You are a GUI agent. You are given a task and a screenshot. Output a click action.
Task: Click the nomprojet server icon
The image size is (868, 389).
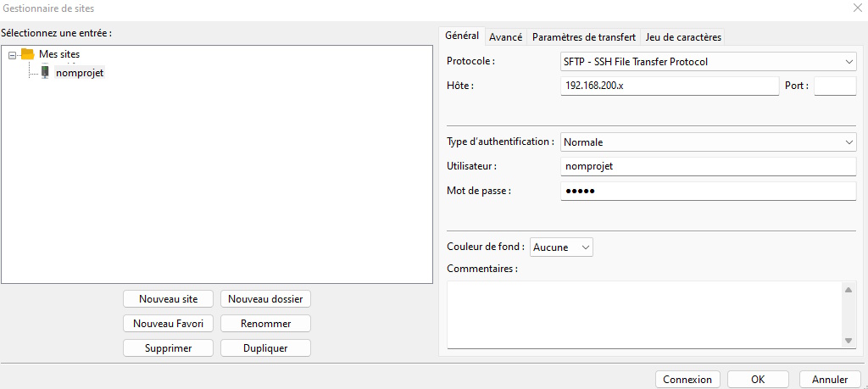click(45, 73)
